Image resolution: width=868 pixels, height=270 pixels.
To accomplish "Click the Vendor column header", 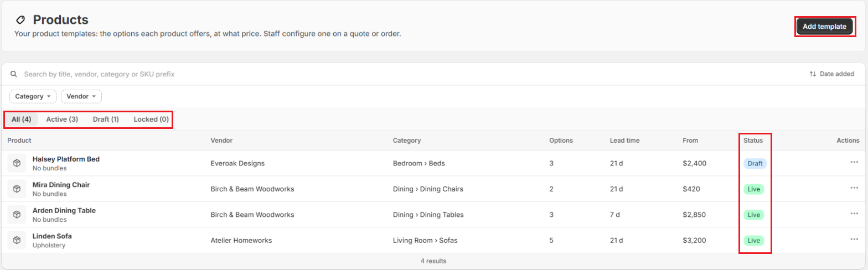I will pos(221,141).
